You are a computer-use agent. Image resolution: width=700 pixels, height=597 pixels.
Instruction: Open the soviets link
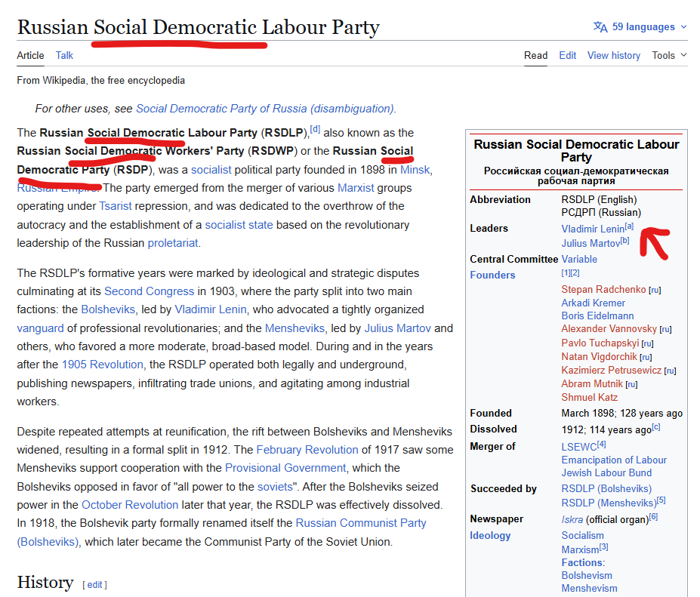[x=275, y=486]
